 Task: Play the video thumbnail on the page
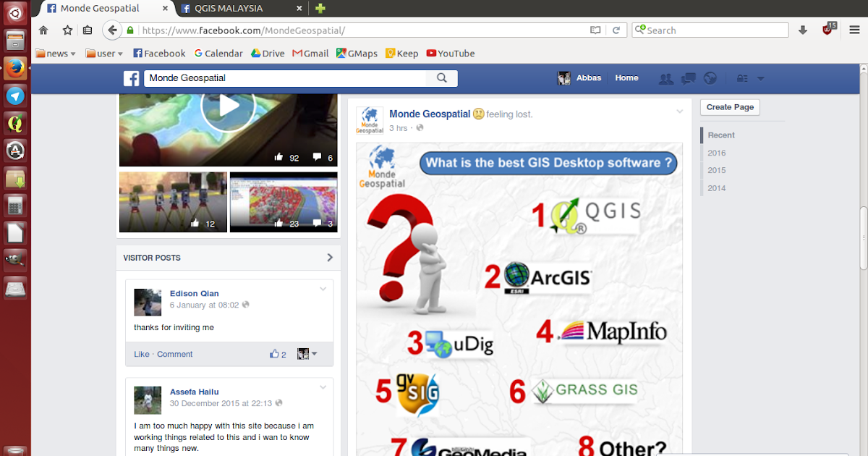click(229, 106)
